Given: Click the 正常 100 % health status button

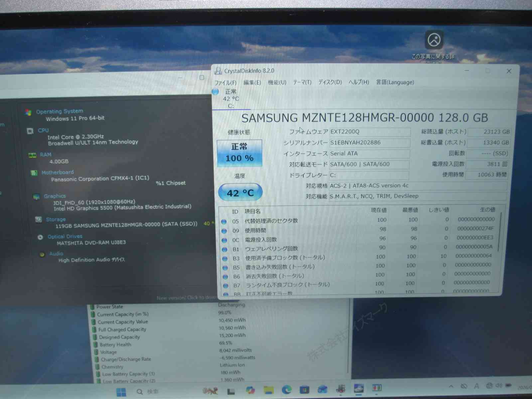Looking at the screenshot, I should click(x=239, y=153).
